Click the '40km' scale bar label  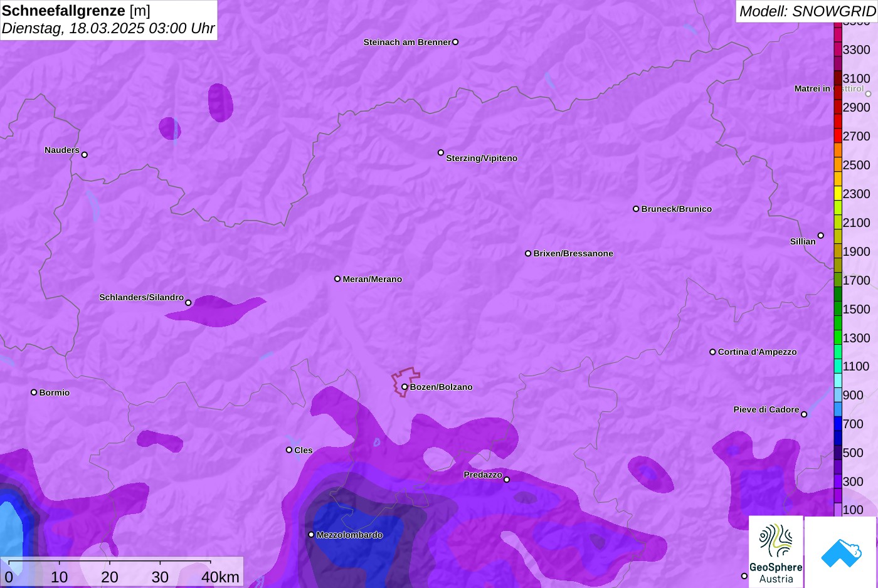(x=220, y=577)
